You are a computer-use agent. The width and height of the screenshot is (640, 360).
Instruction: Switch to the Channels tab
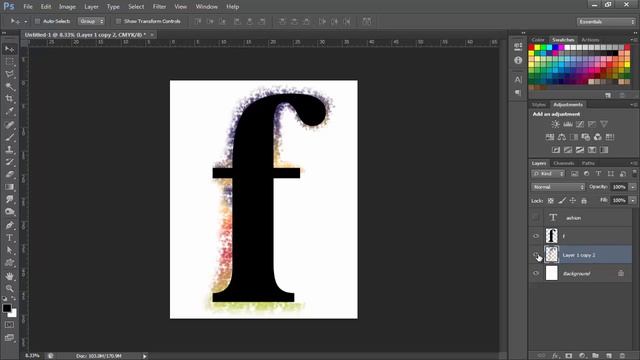coord(564,163)
